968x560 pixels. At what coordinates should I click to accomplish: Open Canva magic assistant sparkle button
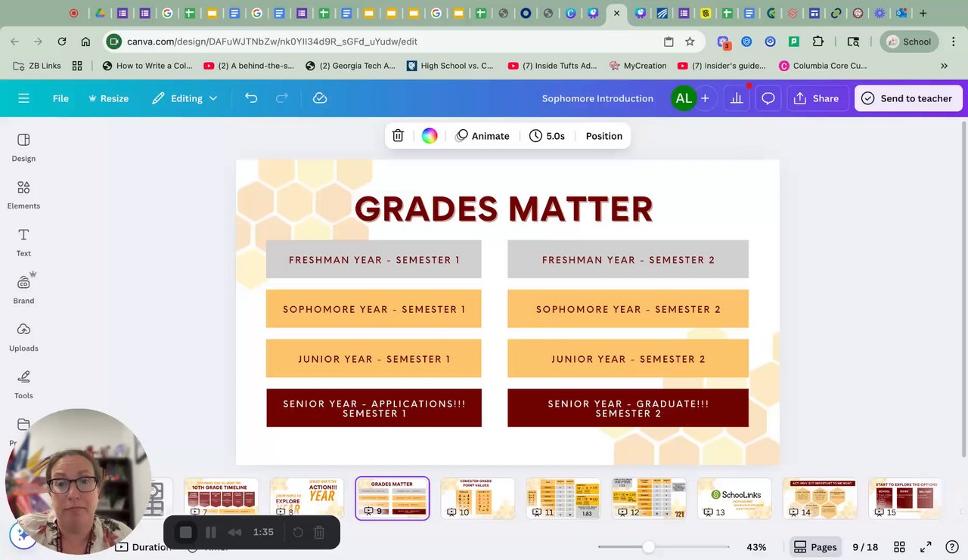point(23,534)
